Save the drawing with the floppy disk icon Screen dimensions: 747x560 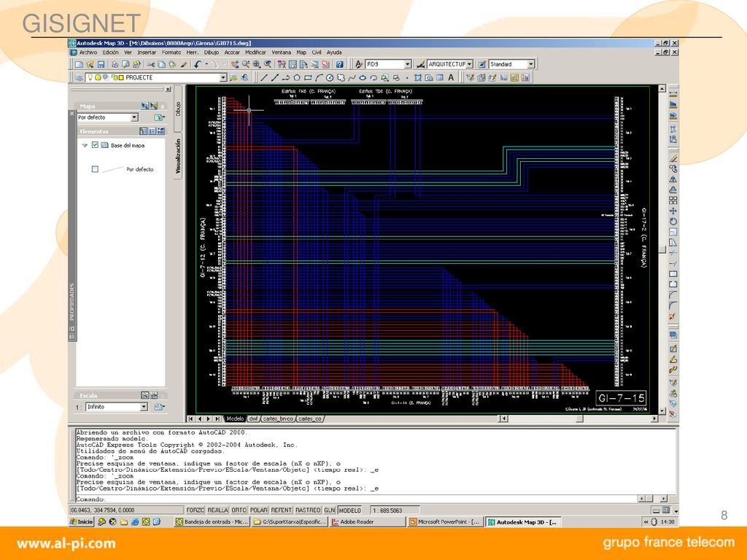101,64
